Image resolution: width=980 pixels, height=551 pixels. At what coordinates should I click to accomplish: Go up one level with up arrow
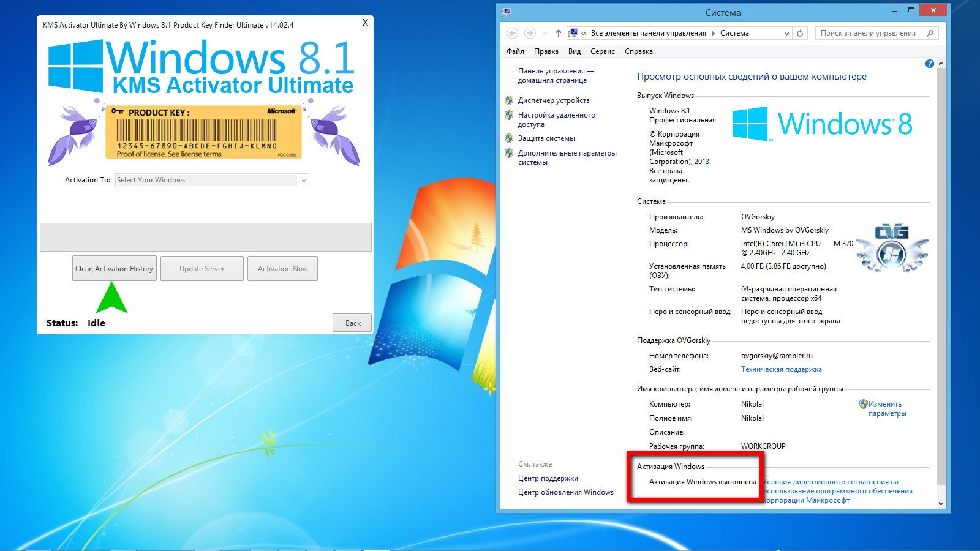point(558,33)
